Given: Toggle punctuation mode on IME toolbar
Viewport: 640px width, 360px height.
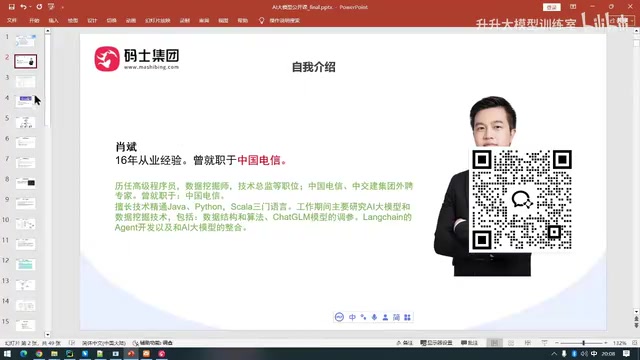Looking at the screenshot, I should pyautogui.click(x=363, y=317).
